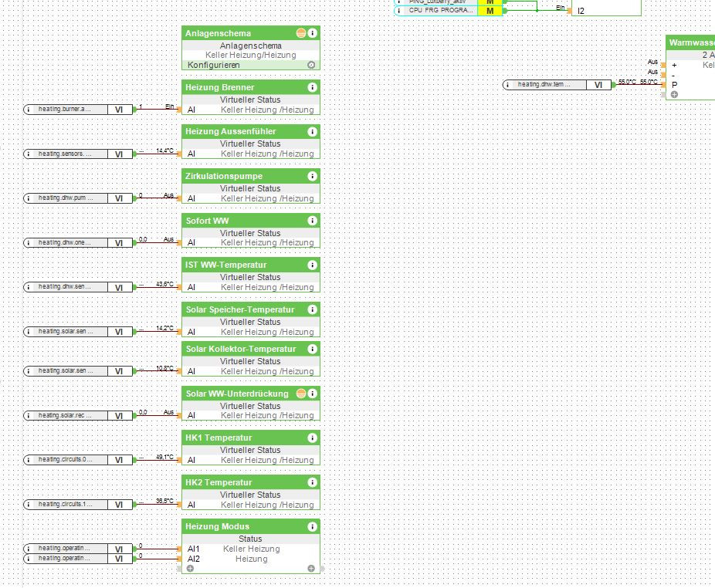Open the Konfigurieren gear icon
The width and height of the screenshot is (715, 588).
(311, 65)
